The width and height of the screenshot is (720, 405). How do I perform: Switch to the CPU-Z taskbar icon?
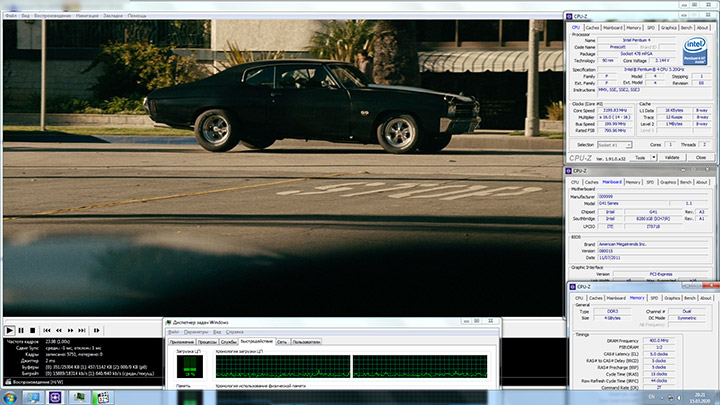click(x=55, y=397)
